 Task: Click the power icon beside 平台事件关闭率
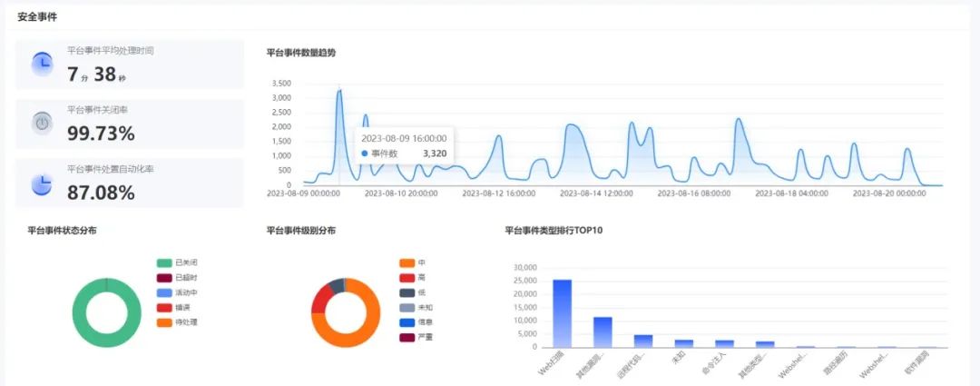[42, 123]
